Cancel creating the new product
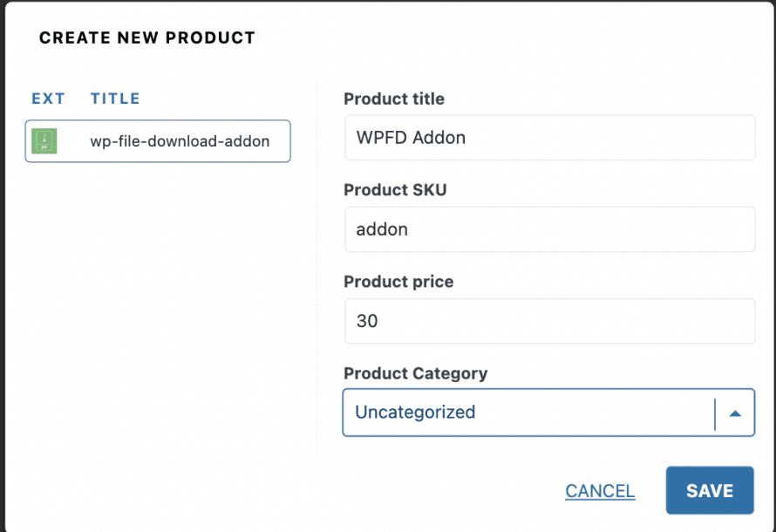Viewport: 776px width, 532px height. point(600,491)
